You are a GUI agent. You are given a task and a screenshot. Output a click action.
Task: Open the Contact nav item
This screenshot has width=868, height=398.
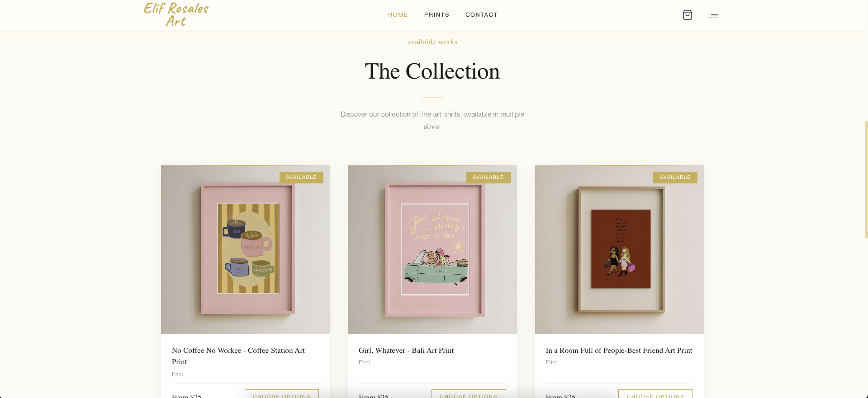point(481,15)
